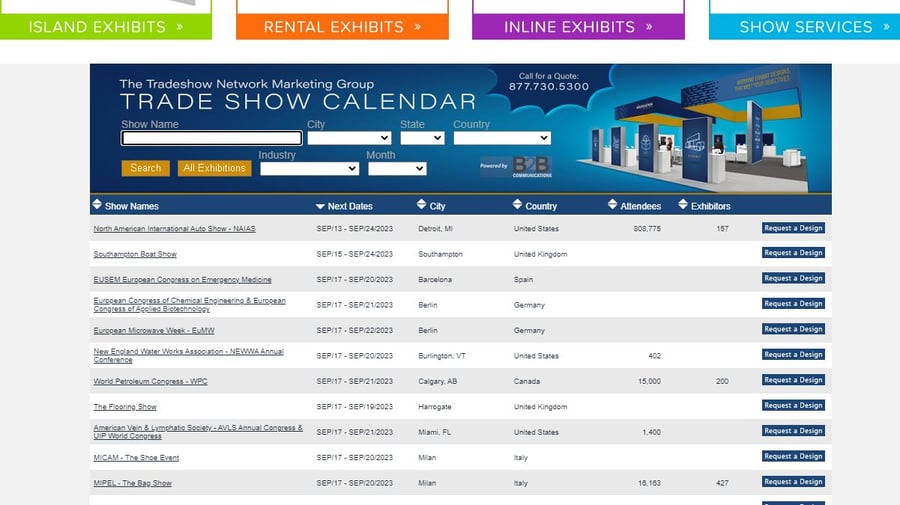Click date 'SEP/17 - SEP/19/2023'
This screenshot has width=900, height=505.
coord(354,406)
